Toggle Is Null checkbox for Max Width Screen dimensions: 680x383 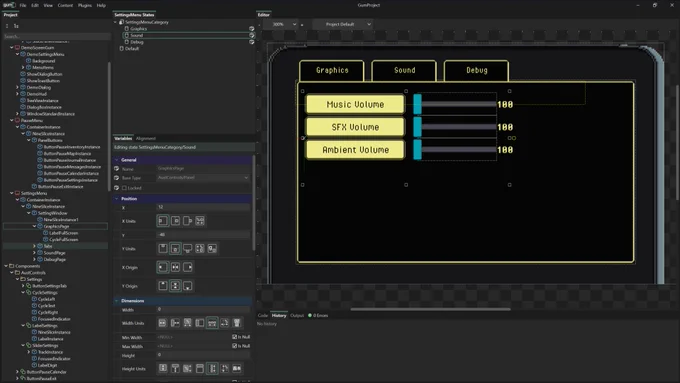[235, 346]
